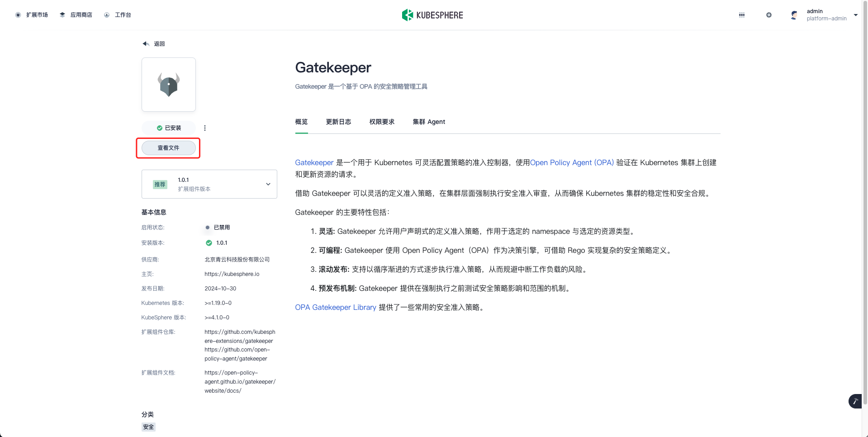Switch to the 集群 Agent tab

[429, 122]
